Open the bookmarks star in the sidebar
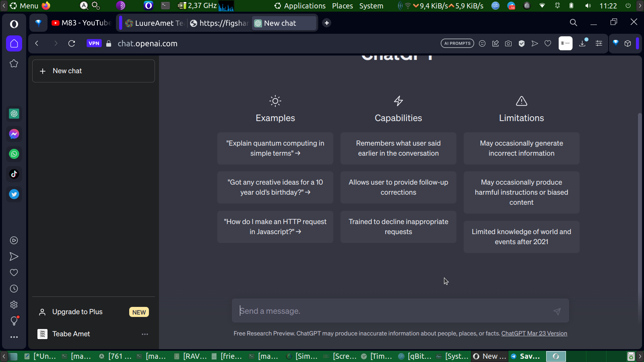Image resolution: width=644 pixels, height=362 pixels. [x=14, y=64]
